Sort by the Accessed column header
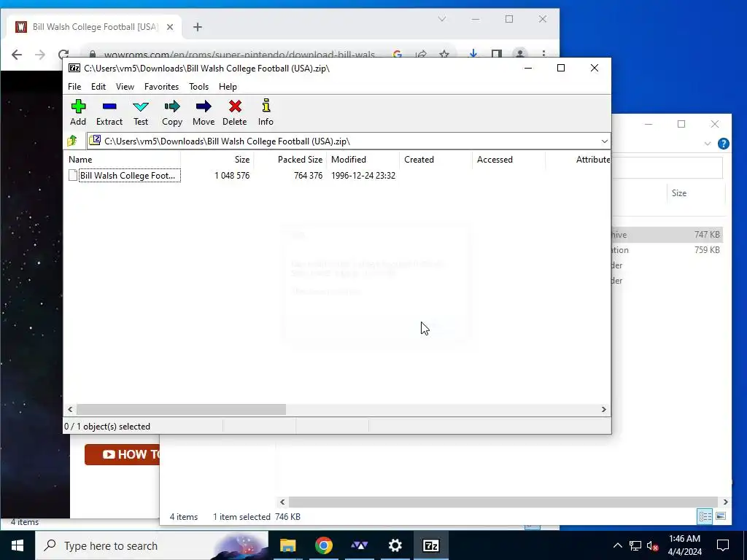 click(x=508, y=160)
